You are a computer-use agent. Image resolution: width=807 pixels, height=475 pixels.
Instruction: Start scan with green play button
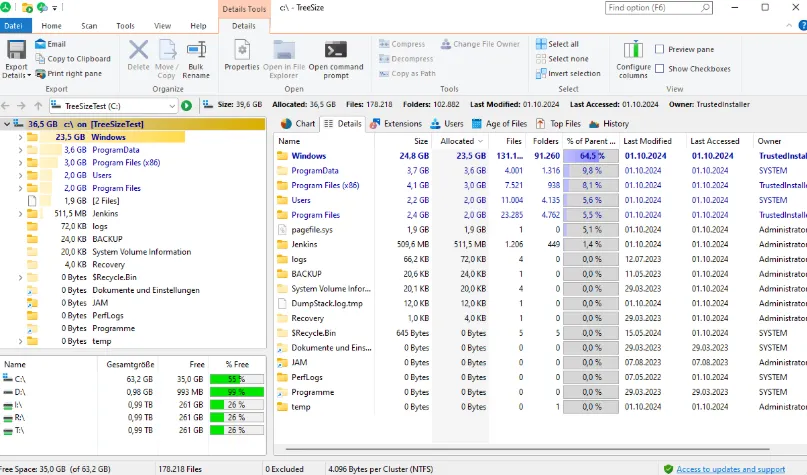tap(187, 105)
